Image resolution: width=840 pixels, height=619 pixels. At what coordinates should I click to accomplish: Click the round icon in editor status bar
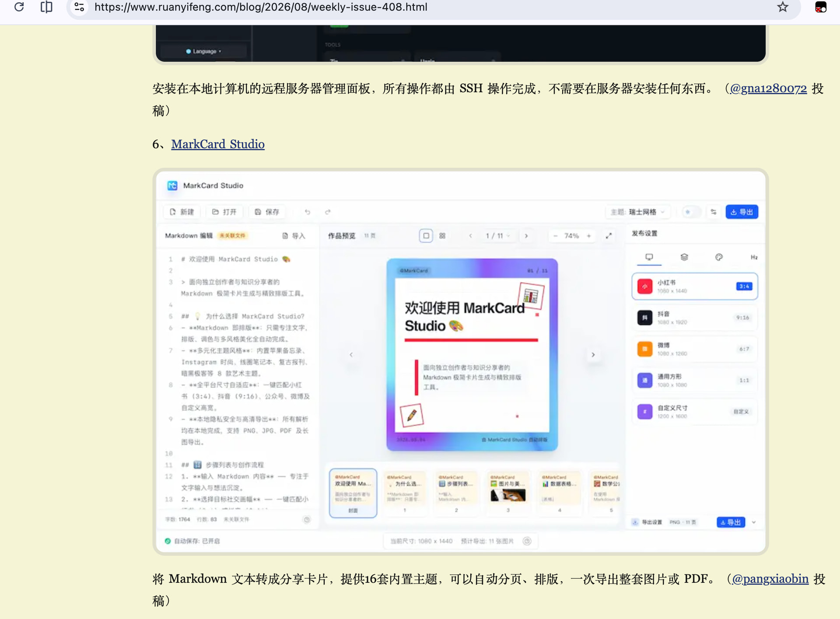click(307, 520)
